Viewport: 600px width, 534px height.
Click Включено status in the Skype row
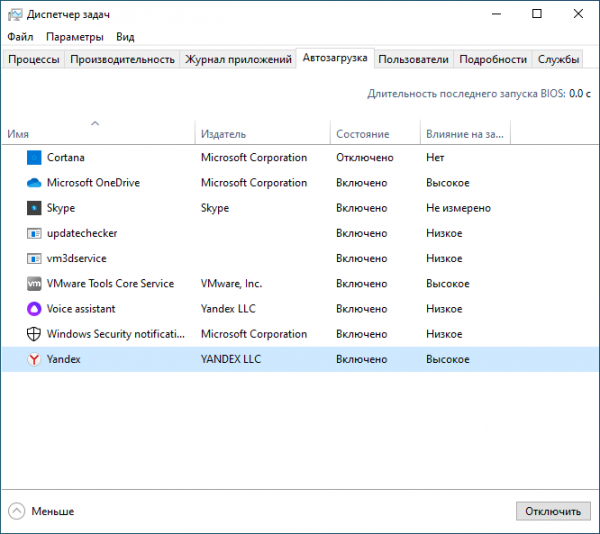point(362,208)
